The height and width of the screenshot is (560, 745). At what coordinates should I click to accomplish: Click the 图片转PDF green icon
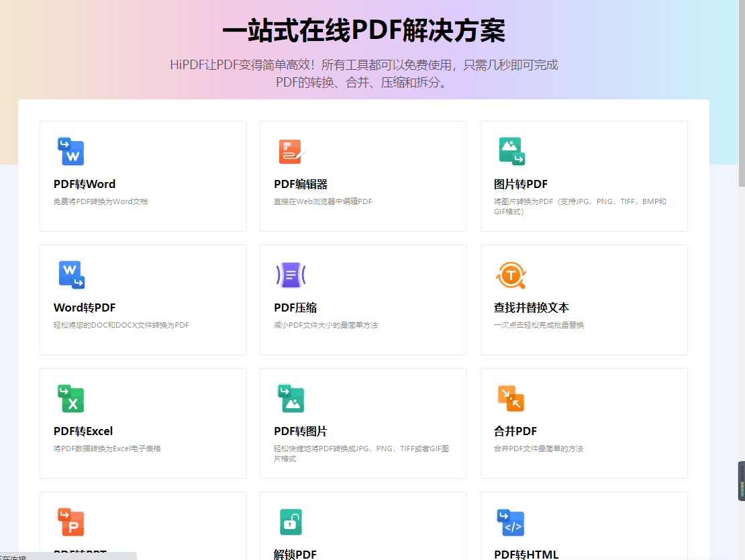coord(511,151)
